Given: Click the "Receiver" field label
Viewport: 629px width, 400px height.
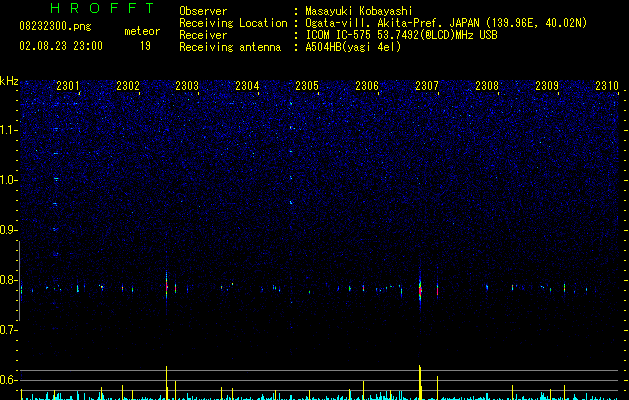Looking at the screenshot, I should [x=203, y=35].
